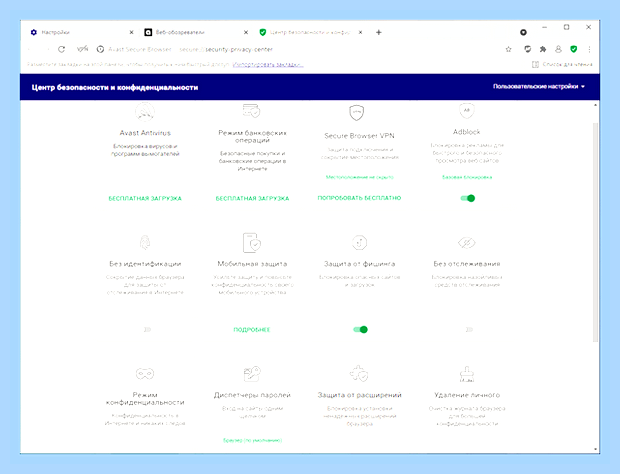Click the Bank Mode card icon
Screen dimensions: 620x474
pos(251,111)
